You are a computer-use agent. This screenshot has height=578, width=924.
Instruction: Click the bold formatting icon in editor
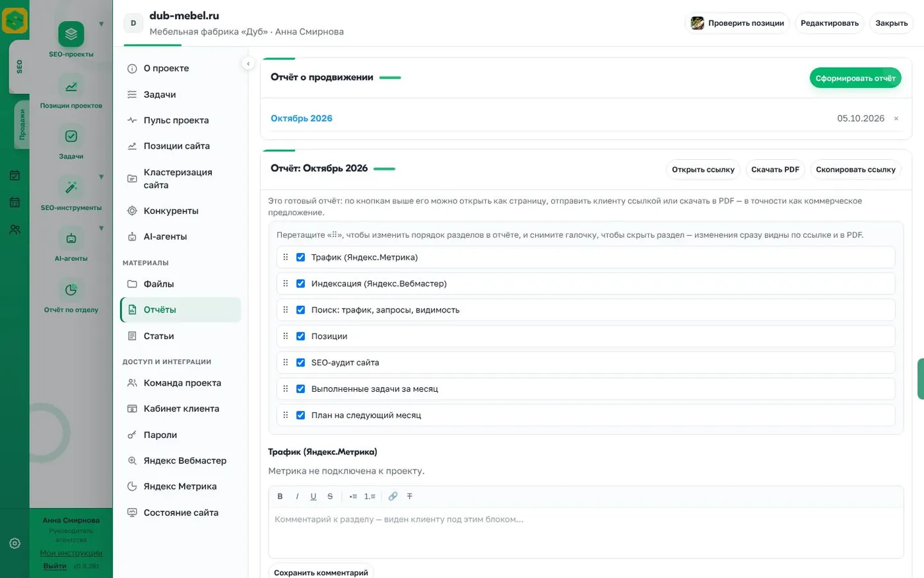tap(280, 496)
